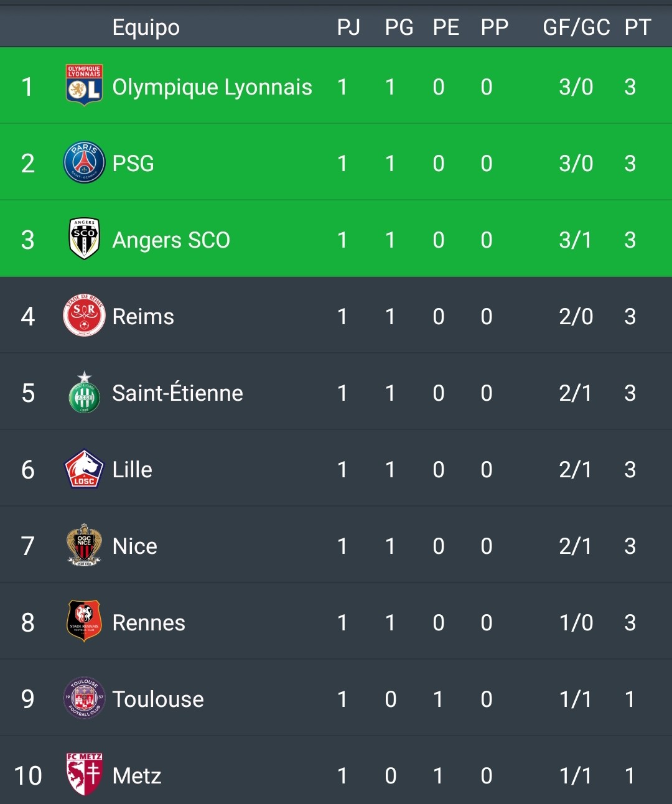The image size is (672, 804).
Task: Select the Lille LOSC crest
Action: click(84, 469)
